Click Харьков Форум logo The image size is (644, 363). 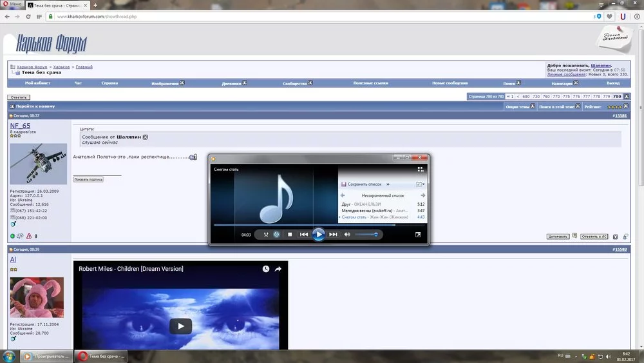pos(51,43)
